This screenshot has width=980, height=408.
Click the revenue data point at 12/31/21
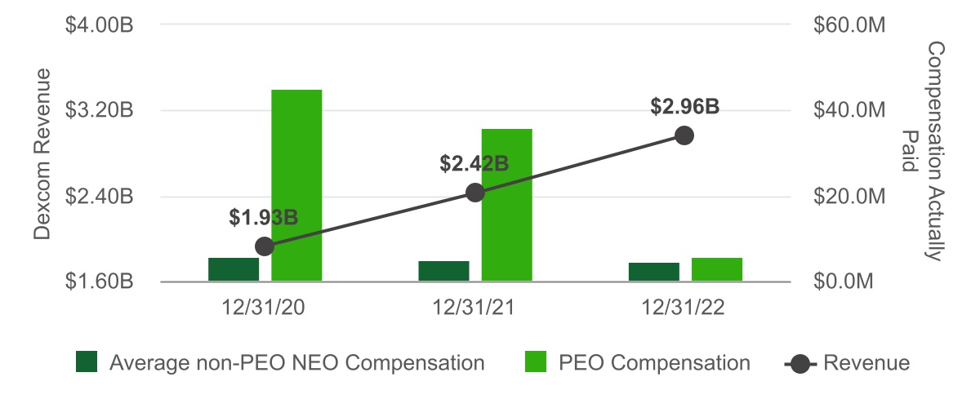(475, 193)
